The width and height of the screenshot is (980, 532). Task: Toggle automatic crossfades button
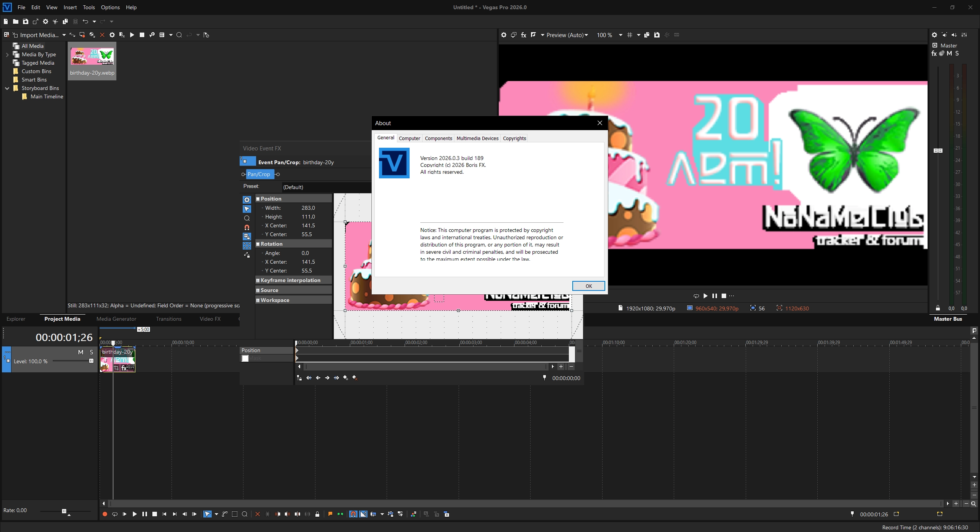(x=363, y=514)
